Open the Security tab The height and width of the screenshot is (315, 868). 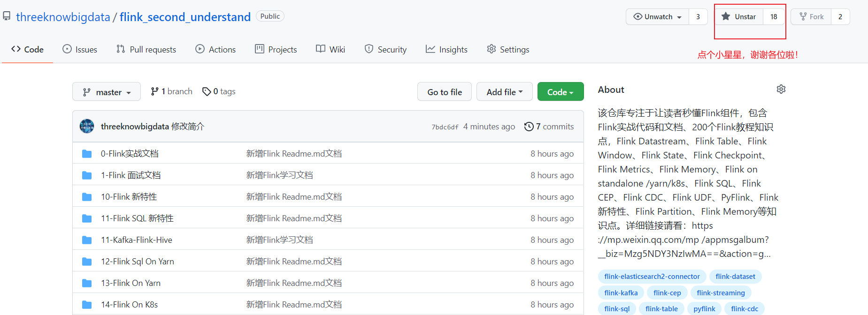pos(385,49)
